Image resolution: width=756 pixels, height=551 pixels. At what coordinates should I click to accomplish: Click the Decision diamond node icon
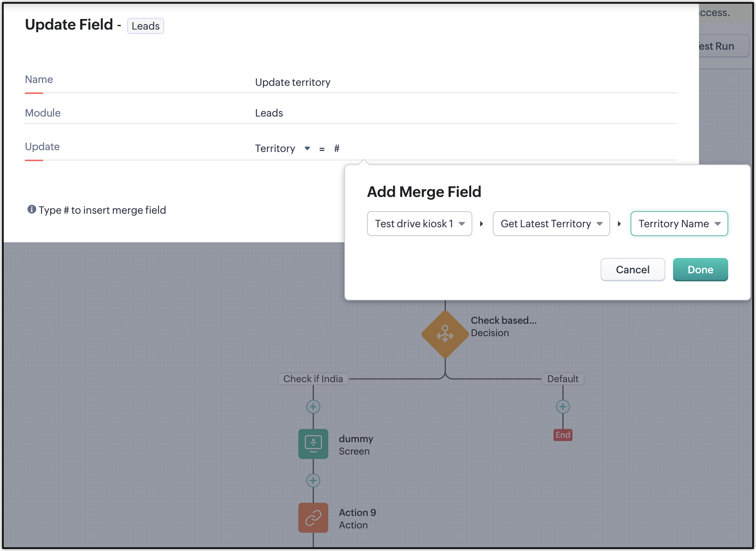(x=445, y=334)
